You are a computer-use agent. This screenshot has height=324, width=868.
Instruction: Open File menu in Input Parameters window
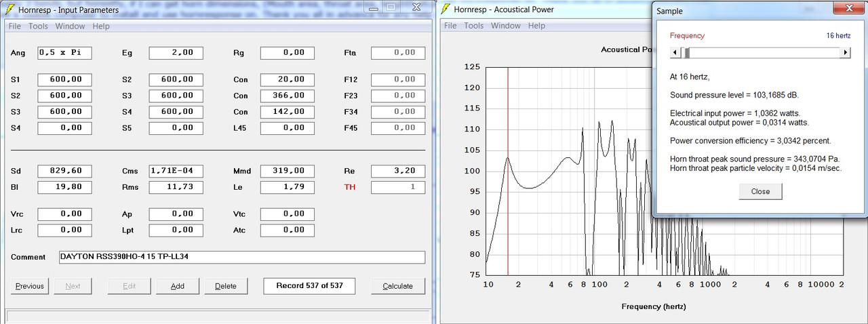pos(14,26)
